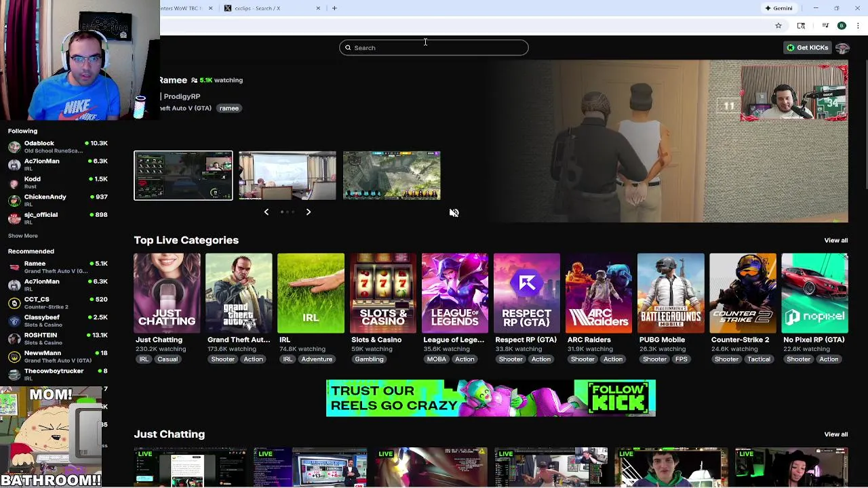Show the next featured stream

tap(308, 212)
